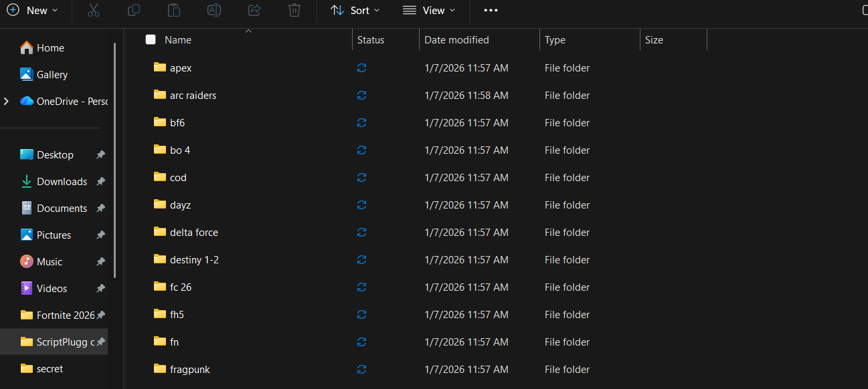This screenshot has height=389, width=868.
Task: Open Downloads in the sidebar
Action: (x=62, y=182)
